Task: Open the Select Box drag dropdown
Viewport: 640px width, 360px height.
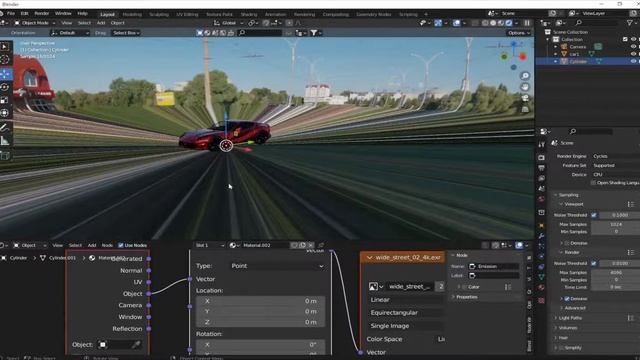Action: [126, 33]
